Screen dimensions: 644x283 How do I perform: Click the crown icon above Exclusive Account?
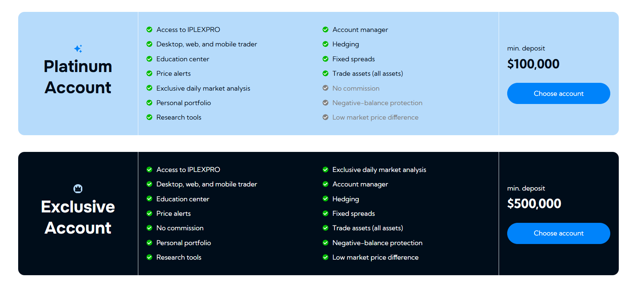coord(78,189)
